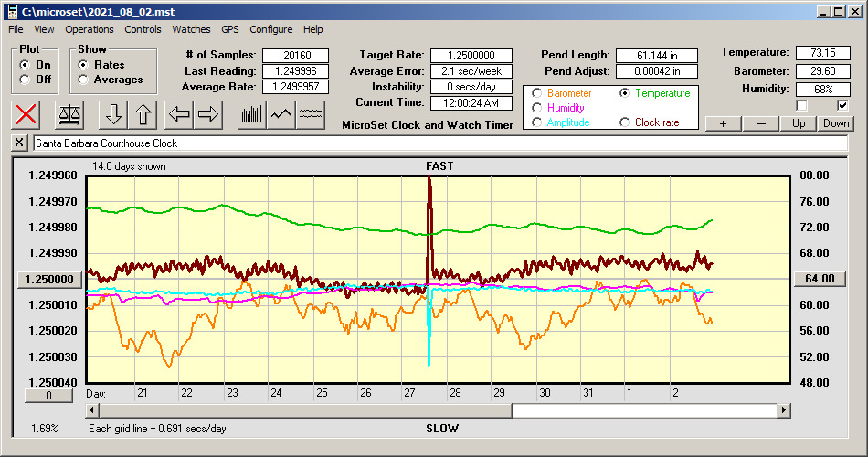Viewport: 868px width, 457px height.
Task: Untick the checked checkbox under Humidity
Action: point(842,105)
